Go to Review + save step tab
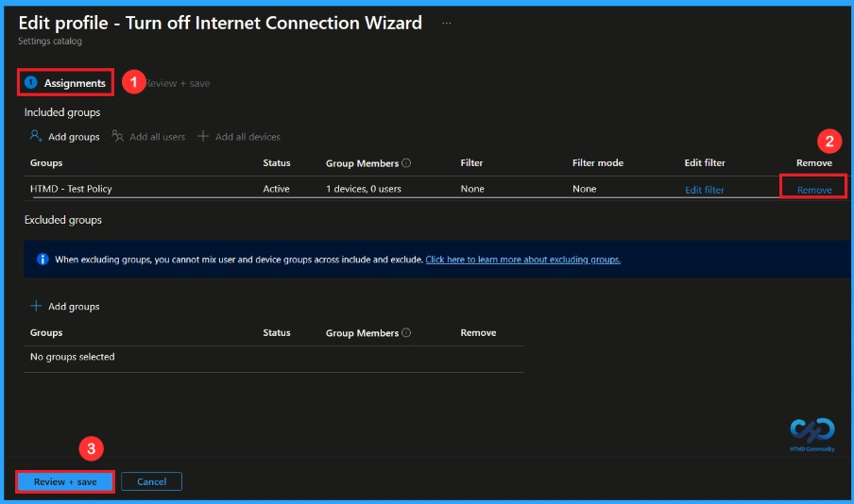854x504 pixels. point(178,83)
